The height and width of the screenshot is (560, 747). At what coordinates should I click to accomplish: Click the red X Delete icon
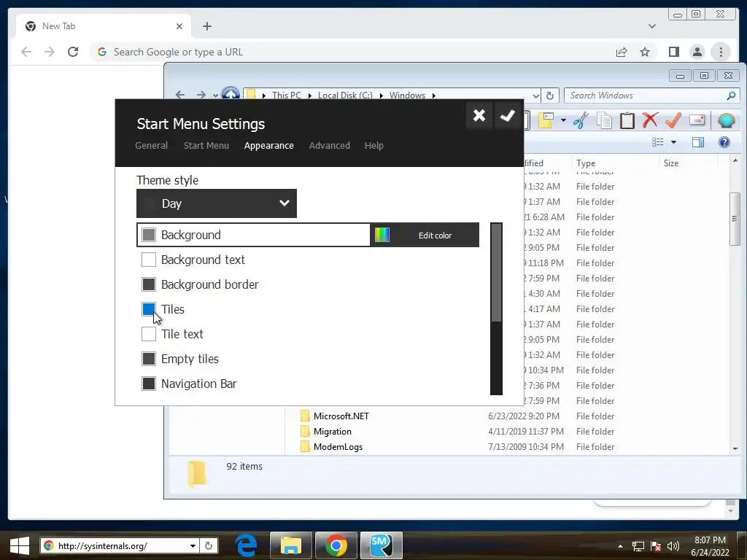tap(650, 120)
